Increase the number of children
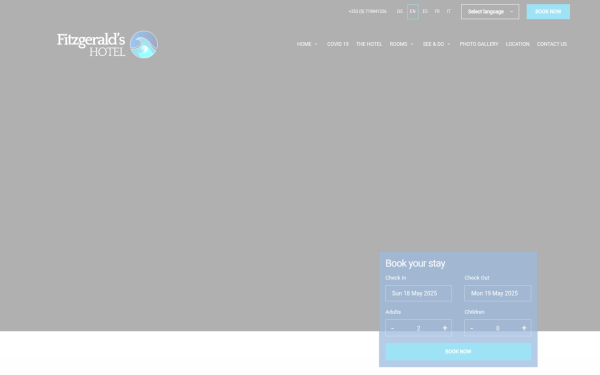Image resolution: width=600 pixels, height=375 pixels. [524, 328]
